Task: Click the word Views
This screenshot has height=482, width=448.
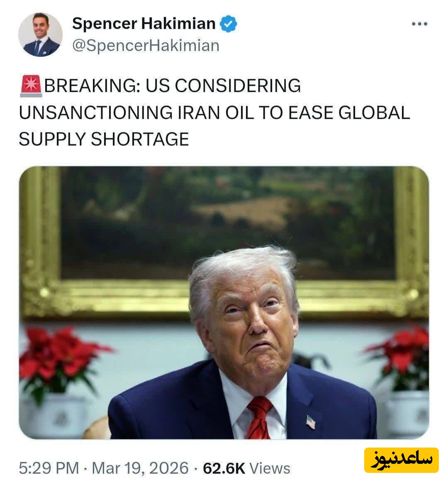Action: click(270, 468)
